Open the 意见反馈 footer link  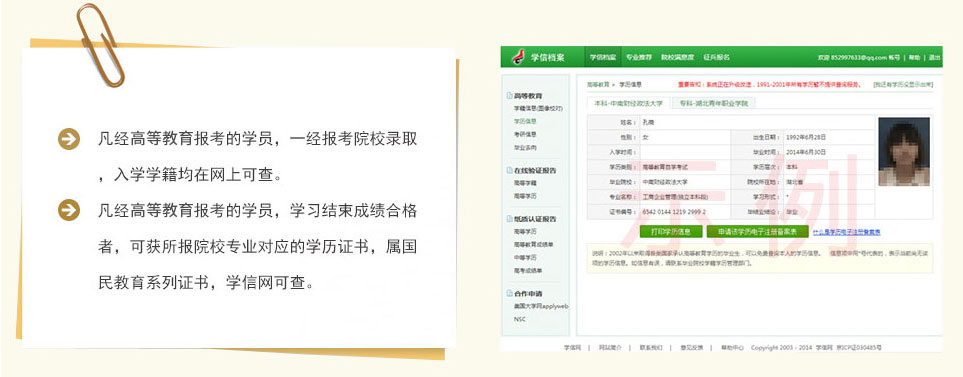click(692, 348)
